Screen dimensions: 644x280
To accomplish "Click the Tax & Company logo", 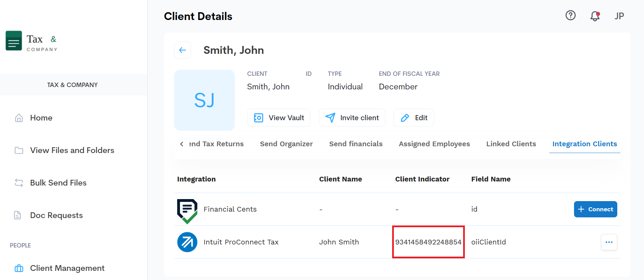I will 31,41.
